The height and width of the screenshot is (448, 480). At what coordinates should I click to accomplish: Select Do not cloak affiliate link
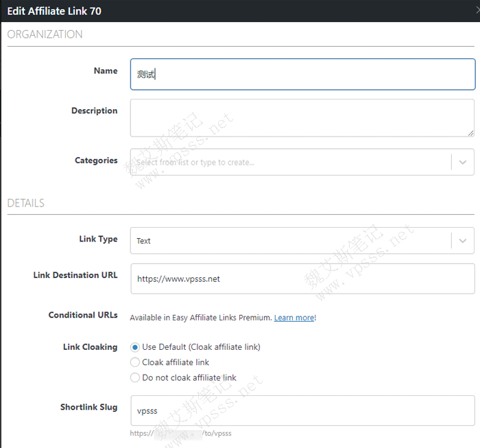(135, 377)
